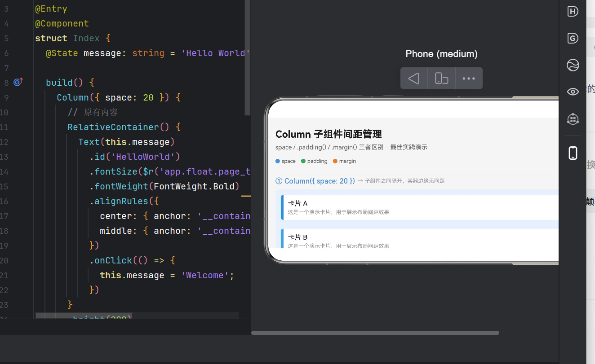The width and height of the screenshot is (595, 364).
Task: Select the phone Previewer icon in right sidebar
Action: tap(573, 153)
